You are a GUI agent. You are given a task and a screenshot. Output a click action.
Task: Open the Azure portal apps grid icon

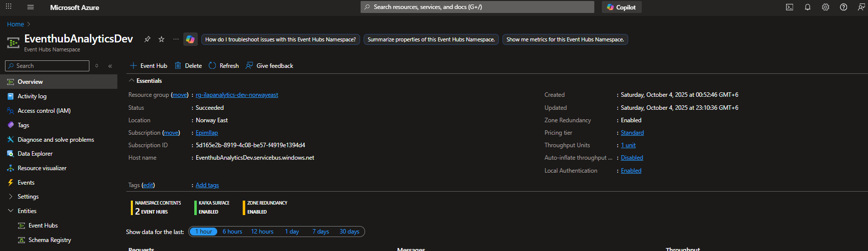coord(8,7)
